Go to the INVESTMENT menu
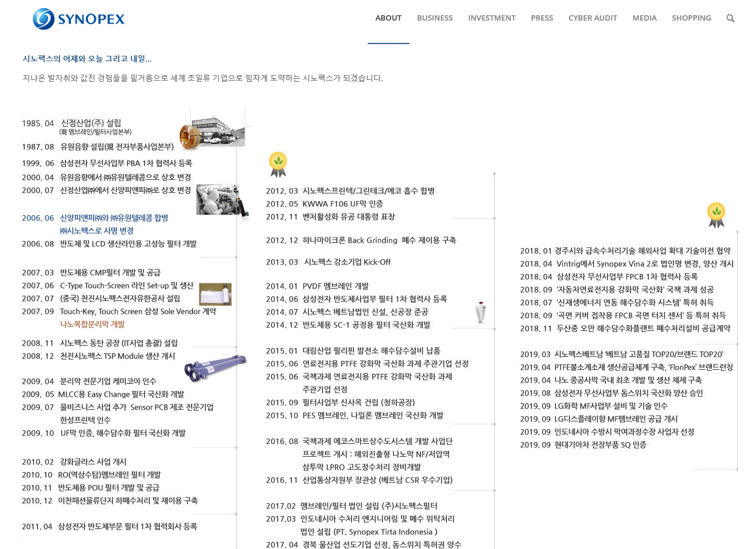Image resolution: width=756 pixels, height=549 pixels. pyautogui.click(x=492, y=18)
